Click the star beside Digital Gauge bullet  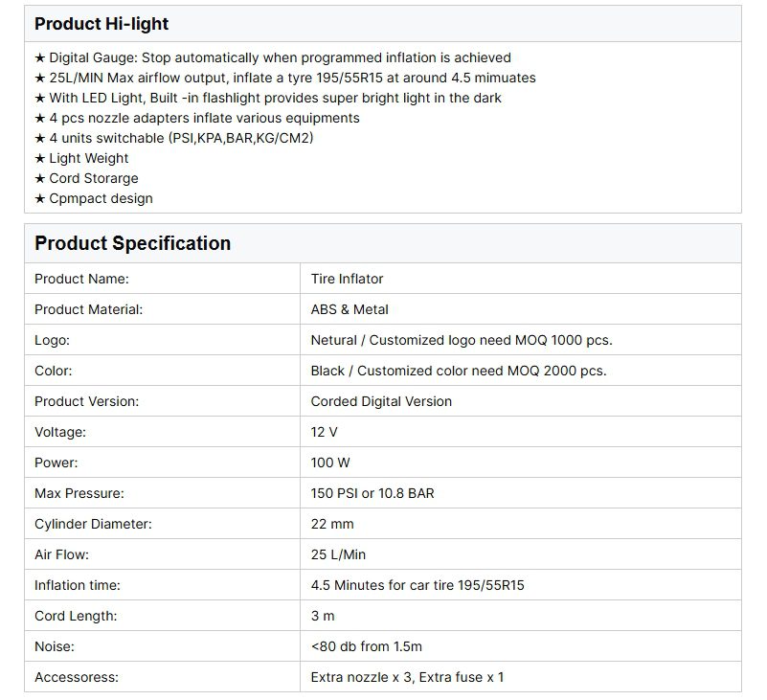click(39, 57)
